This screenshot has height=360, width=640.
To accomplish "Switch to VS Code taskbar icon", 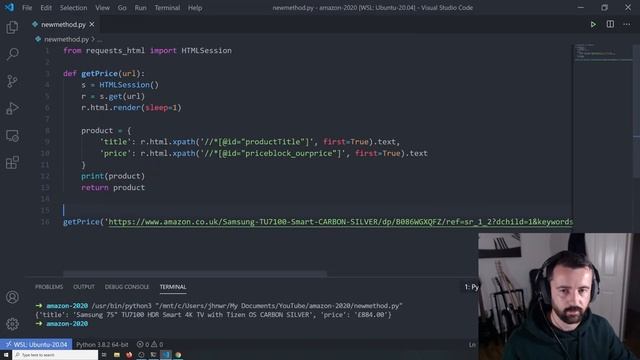I will [166, 355].
